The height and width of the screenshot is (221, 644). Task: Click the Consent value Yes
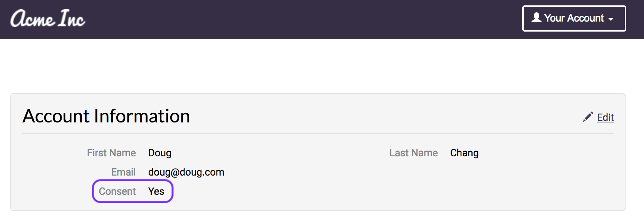pos(156,191)
